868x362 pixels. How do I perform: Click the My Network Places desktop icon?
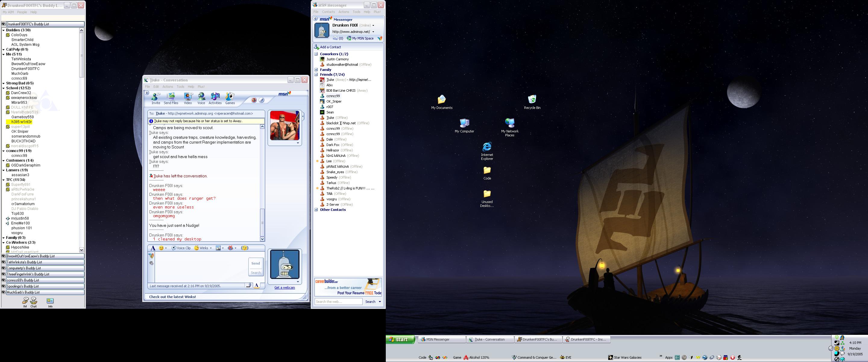(x=509, y=127)
